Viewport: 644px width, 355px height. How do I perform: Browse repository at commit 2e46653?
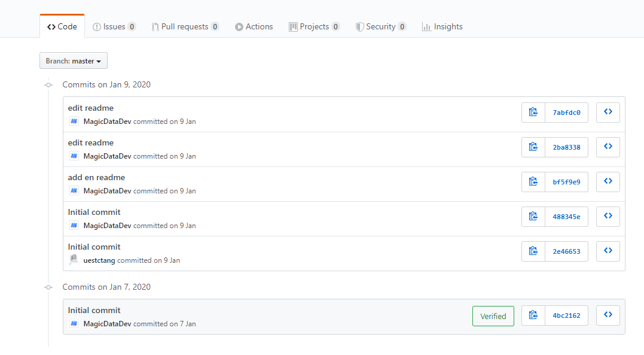coord(608,251)
